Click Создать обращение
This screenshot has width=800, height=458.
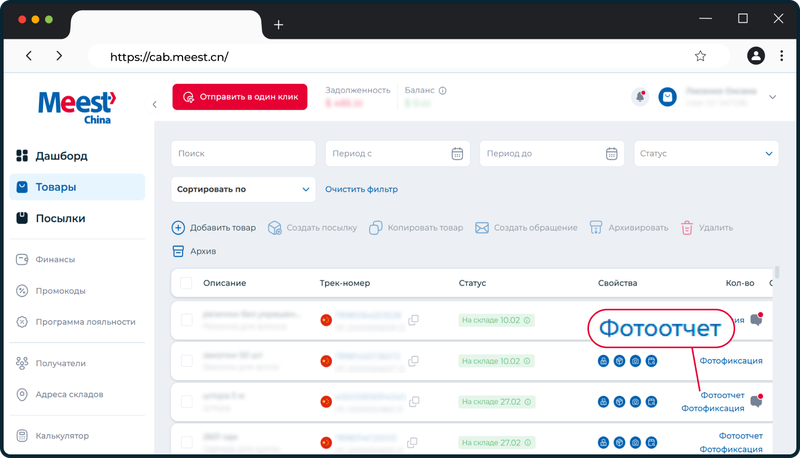pos(526,227)
